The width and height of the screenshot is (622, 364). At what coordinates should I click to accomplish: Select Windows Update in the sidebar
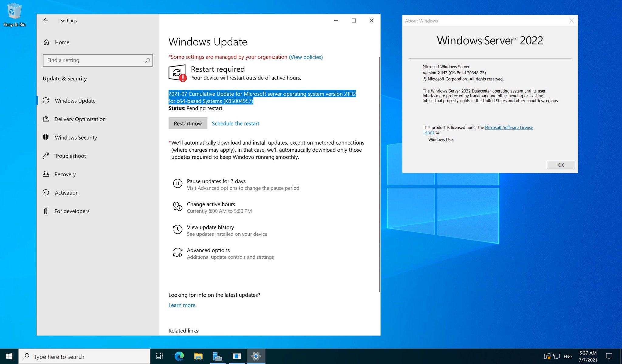click(x=75, y=100)
